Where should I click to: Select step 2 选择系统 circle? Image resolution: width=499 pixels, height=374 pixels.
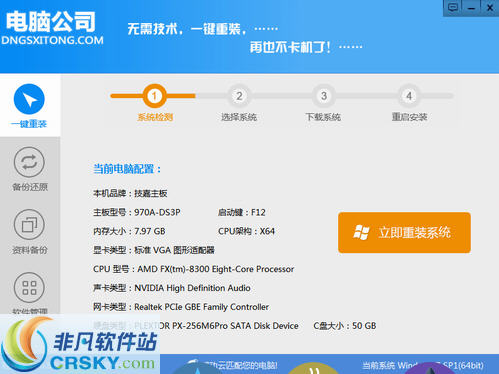[239, 96]
